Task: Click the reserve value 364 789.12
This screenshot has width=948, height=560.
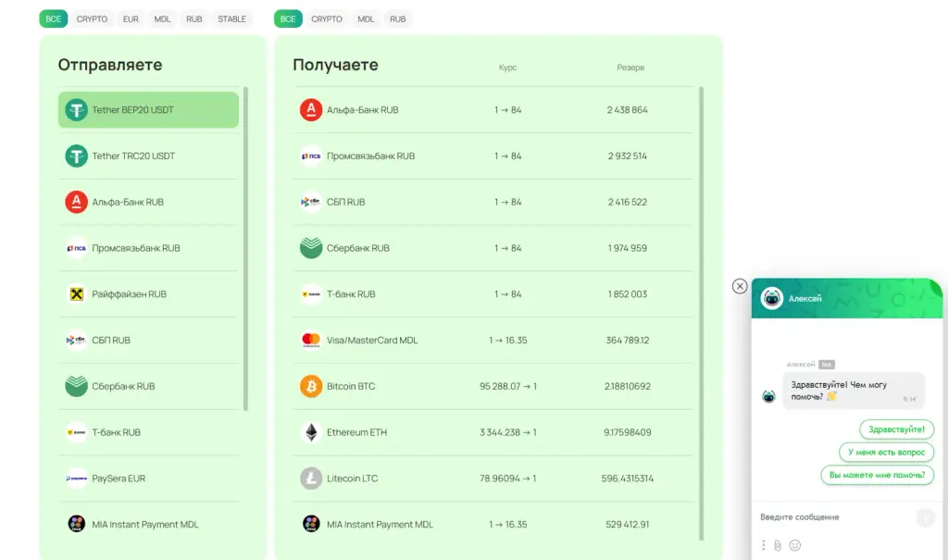Action: [x=628, y=340]
